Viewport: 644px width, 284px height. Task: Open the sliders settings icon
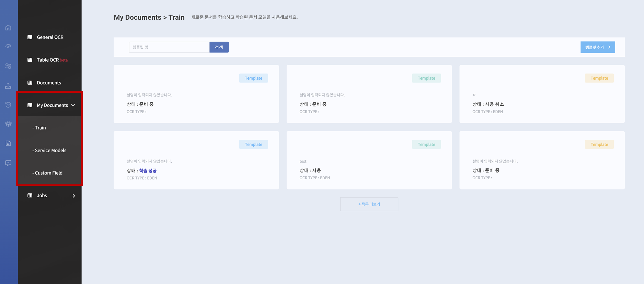8,66
